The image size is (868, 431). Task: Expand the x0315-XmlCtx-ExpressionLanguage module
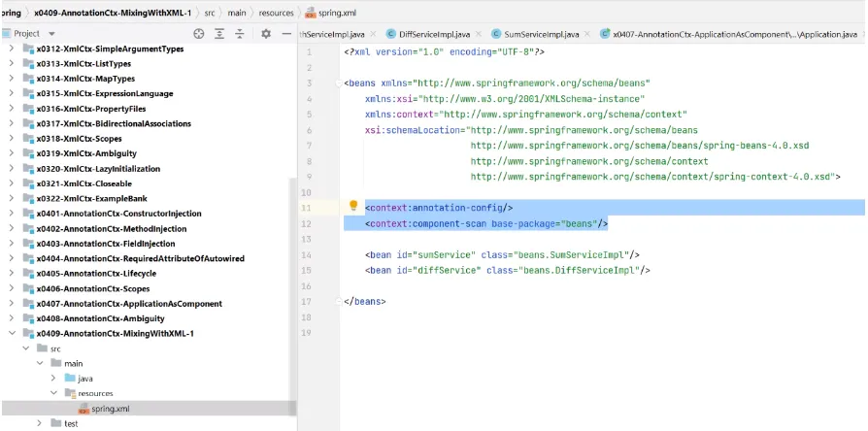point(11,93)
